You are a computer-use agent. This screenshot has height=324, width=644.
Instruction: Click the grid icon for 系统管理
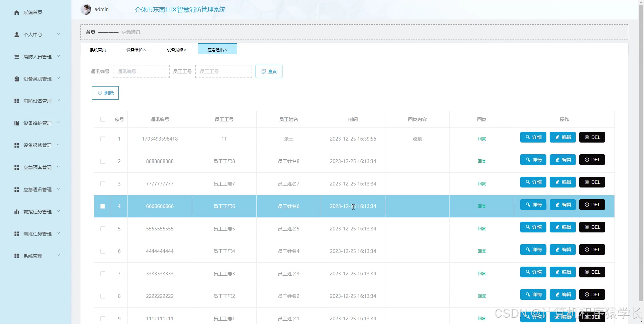pos(17,256)
